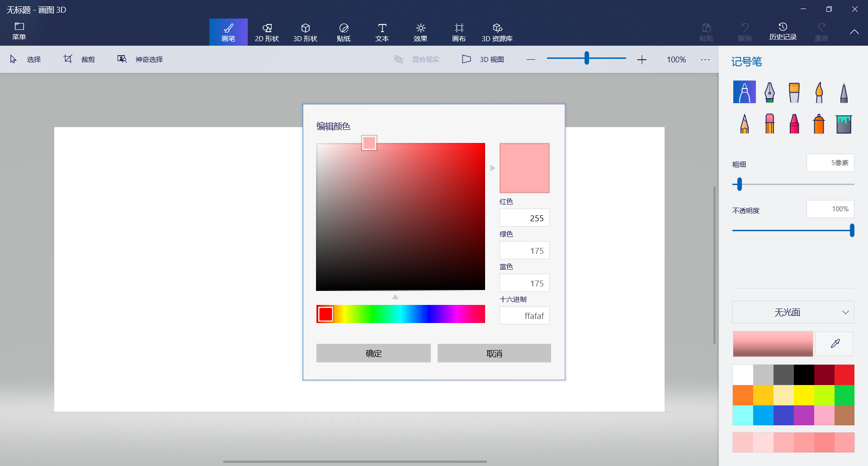Open the 效果 tab
Image resolution: width=868 pixels, height=466 pixels.
point(420,32)
